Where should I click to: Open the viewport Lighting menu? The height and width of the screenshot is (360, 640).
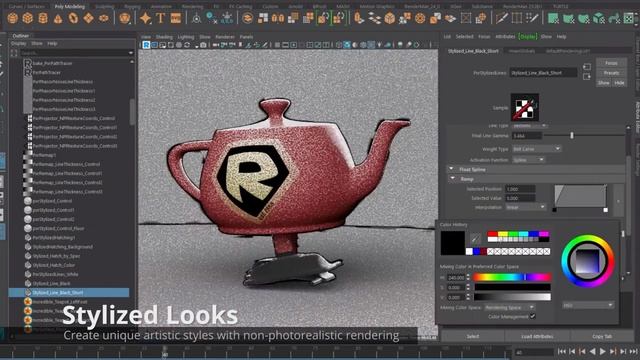(x=186, y=37)
